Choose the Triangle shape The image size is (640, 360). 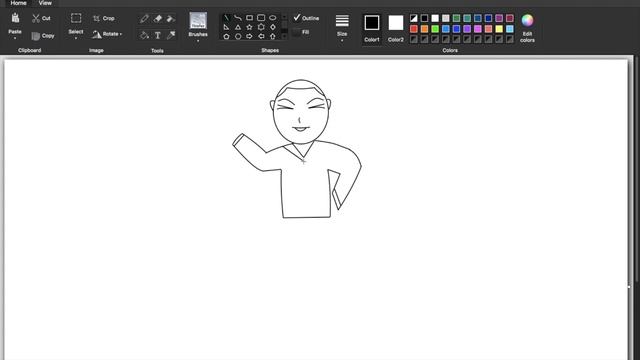tap(238, 27)
